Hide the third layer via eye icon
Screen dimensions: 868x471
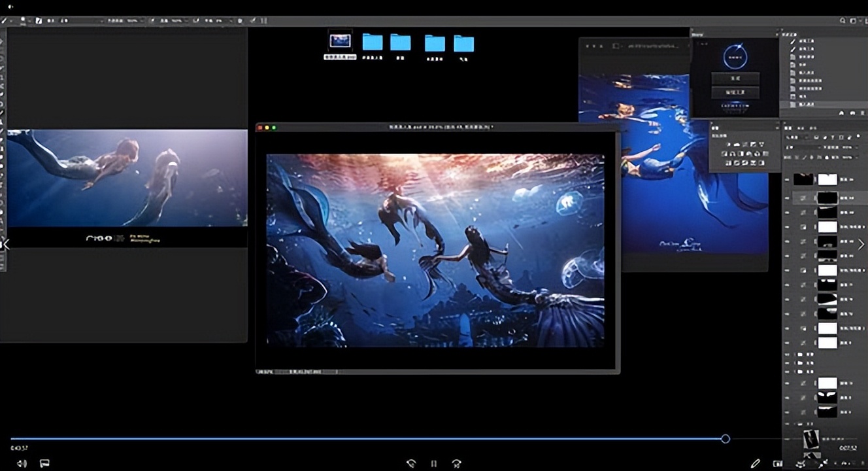coord(787,212)
